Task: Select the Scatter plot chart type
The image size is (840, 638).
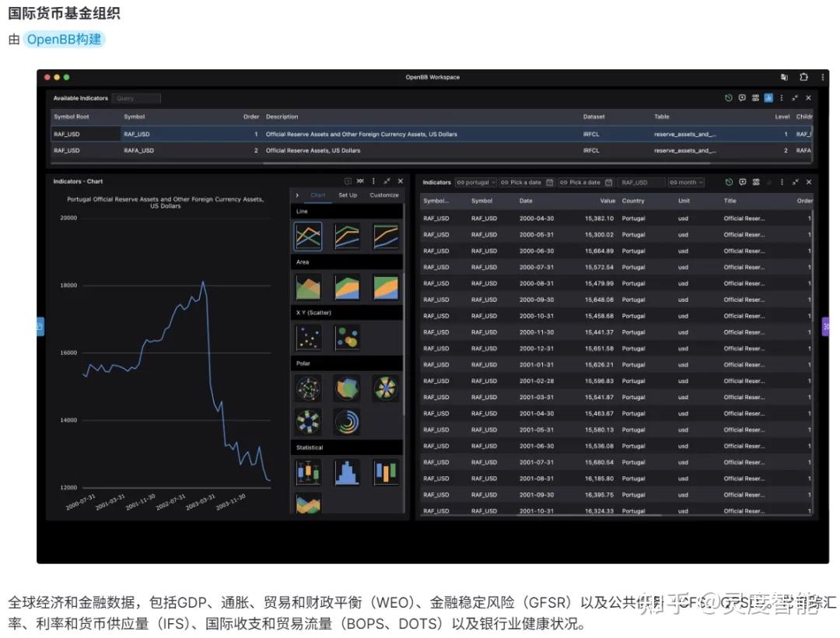Action: click(x=307, y=337)
